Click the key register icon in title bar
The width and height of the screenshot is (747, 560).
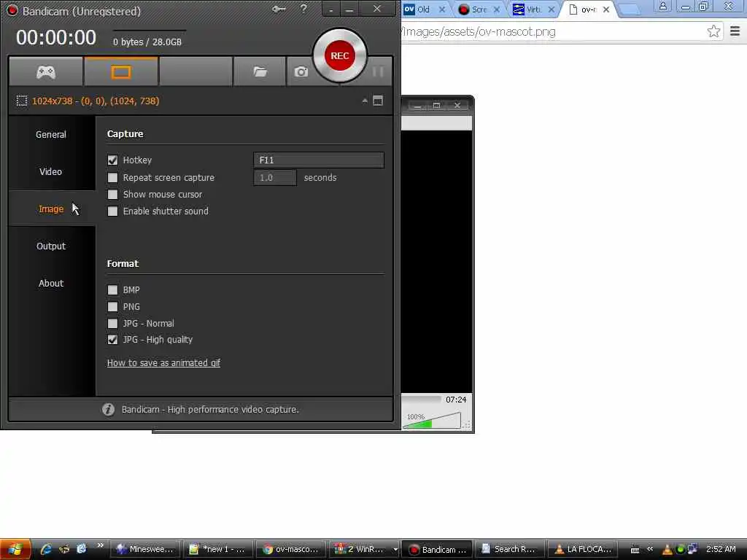coord(279,9)
